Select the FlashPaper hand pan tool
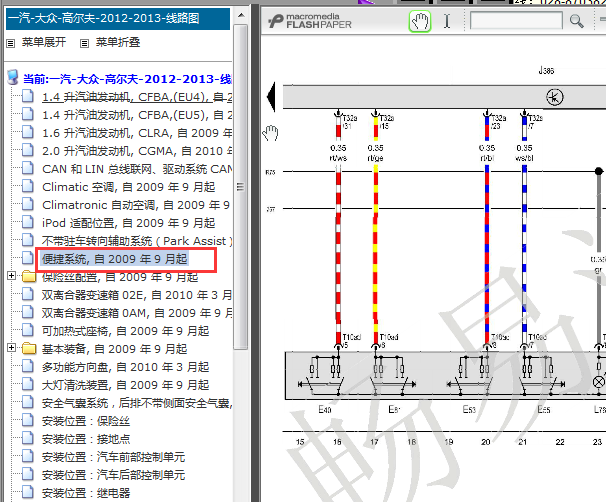The width and height of the screenshot is (606, 502). [x=420, y=21]
